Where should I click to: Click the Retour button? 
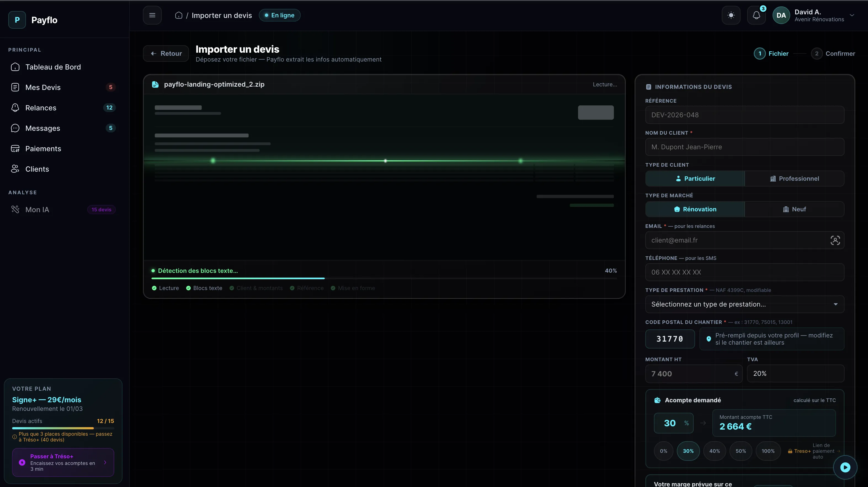[166, 54]
